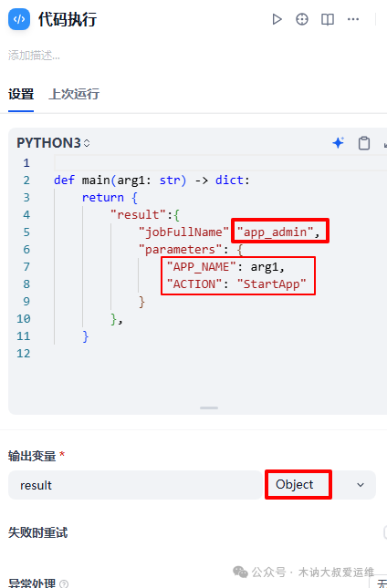
Task: Switch to the 上次运行 tab
Action: (x=74, y=94)
